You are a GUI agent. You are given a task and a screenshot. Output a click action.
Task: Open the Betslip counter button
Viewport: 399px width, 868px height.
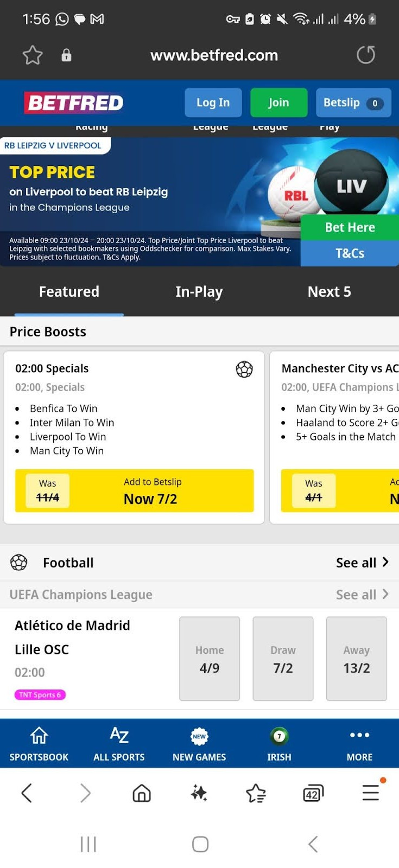(x=353, y=103)
